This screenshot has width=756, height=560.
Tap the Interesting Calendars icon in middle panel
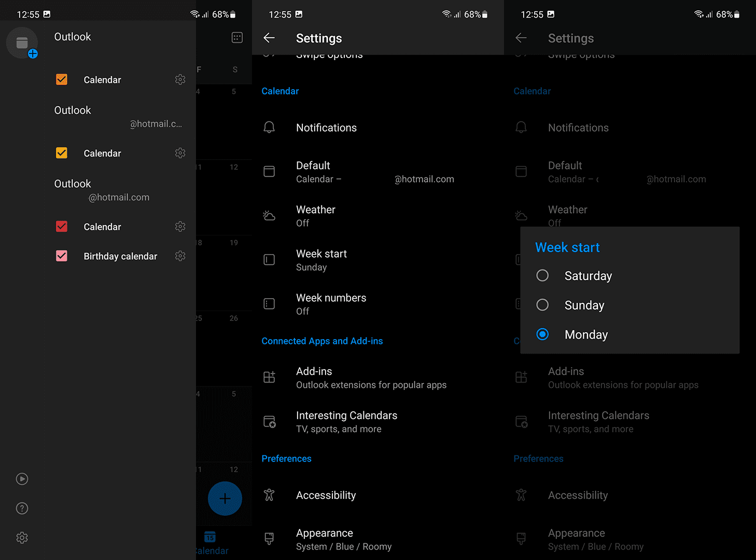click(x=270, y=422)
